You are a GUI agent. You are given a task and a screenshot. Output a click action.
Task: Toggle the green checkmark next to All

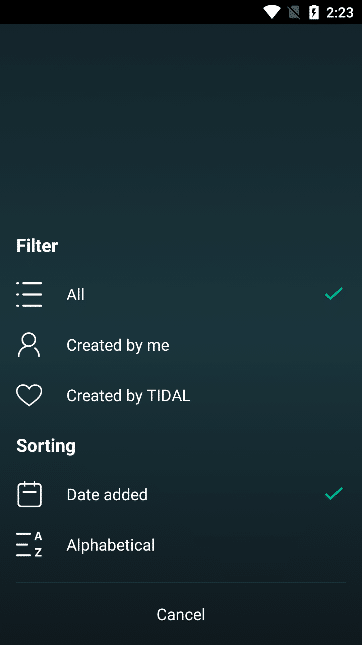[334, 294]
